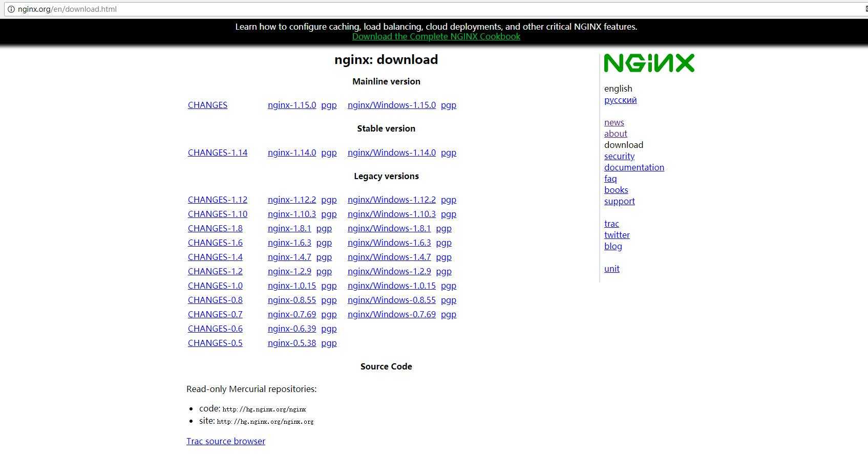Open the trac link in sidebar
This screenshot has height=458, width=868.
611,224
